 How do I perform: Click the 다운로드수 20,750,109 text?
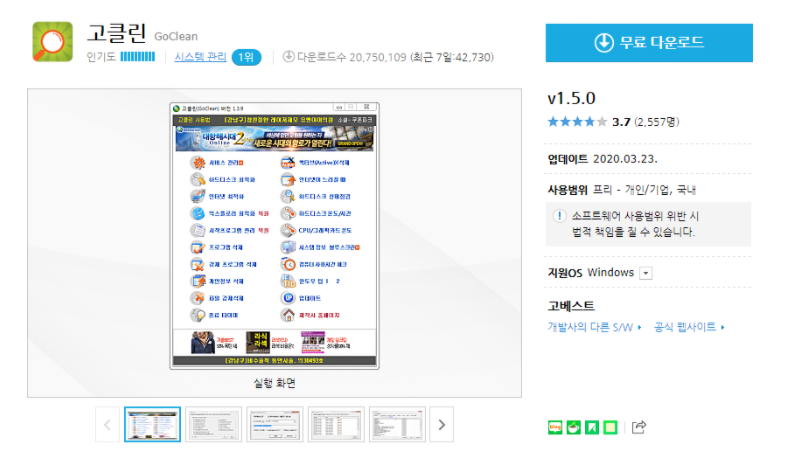point(352,57)
